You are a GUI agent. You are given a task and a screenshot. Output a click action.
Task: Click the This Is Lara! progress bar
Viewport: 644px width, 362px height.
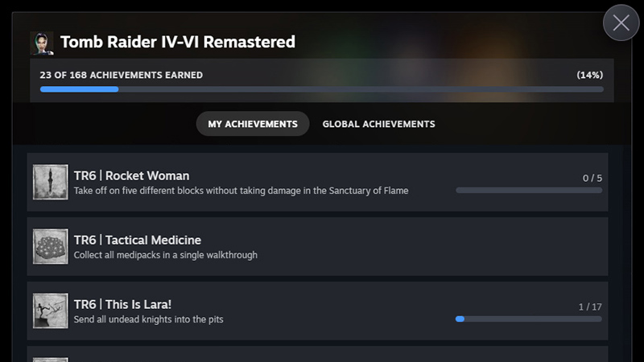(528, 319)
